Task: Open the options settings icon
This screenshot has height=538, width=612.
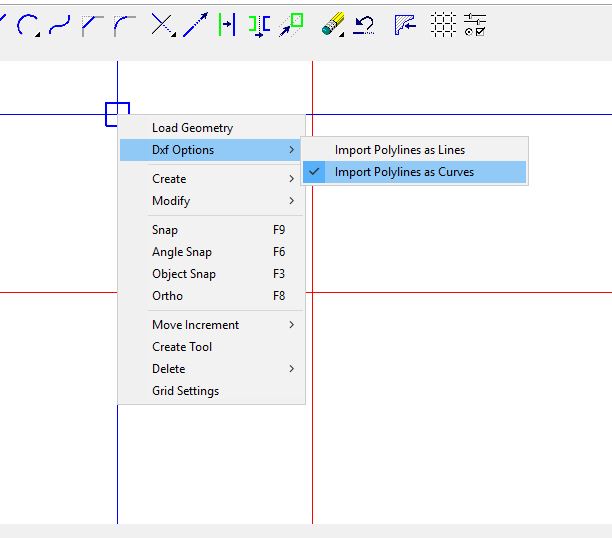Action: click(x=475, y=25)
